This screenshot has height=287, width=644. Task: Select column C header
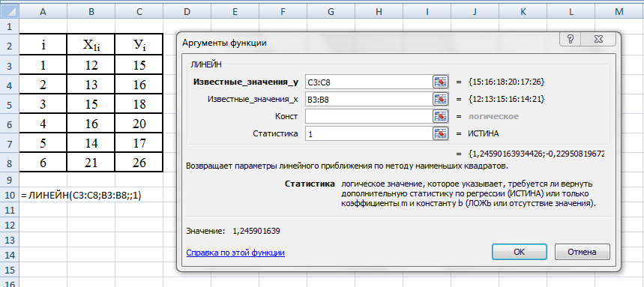pyautogui.click(x=139, y=12)
